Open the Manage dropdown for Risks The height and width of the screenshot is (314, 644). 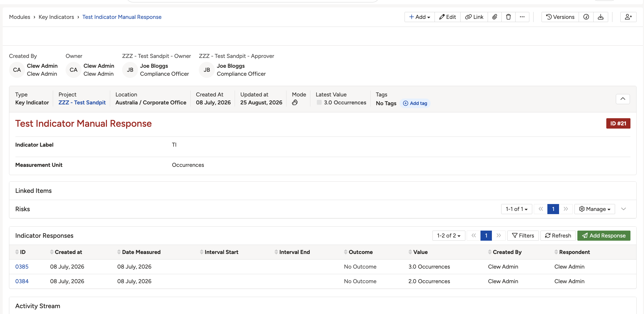click(x=595, y=209)
